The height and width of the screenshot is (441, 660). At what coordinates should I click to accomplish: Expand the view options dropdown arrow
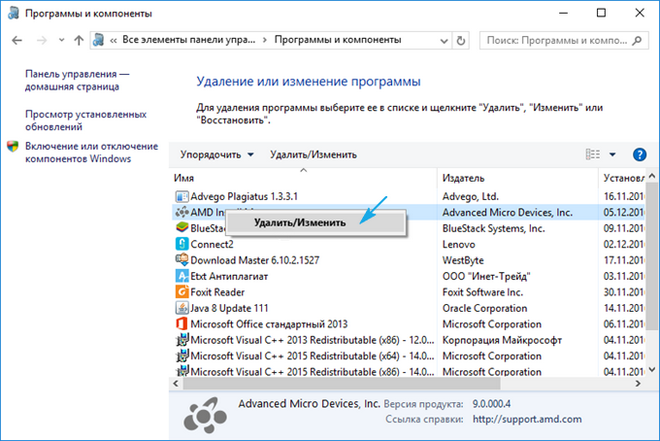pos(612,155)
